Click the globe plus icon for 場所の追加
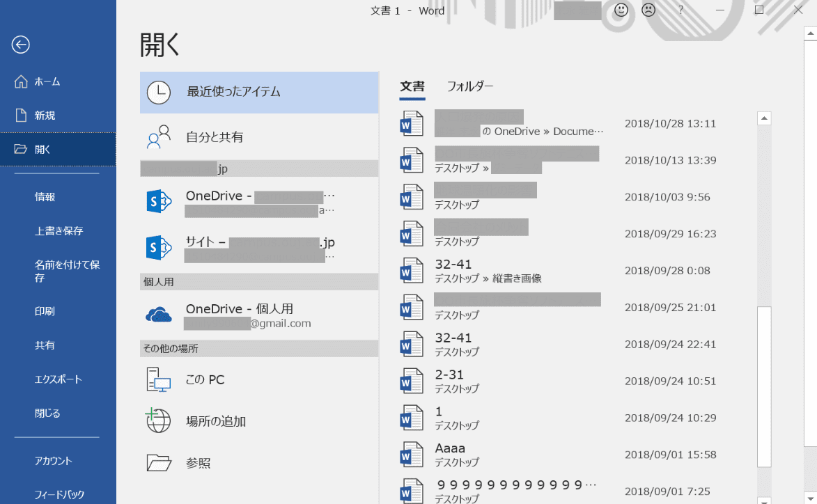 [157, 420]
